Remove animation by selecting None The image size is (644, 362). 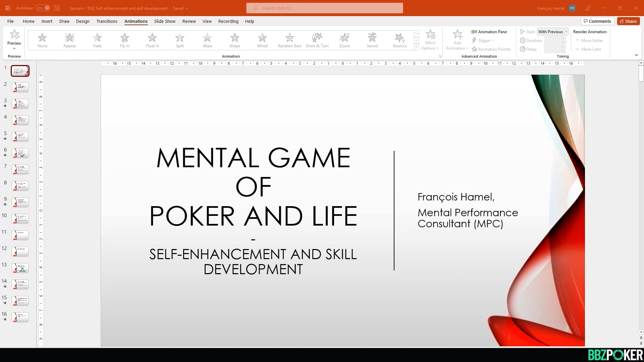coord(42,40)
